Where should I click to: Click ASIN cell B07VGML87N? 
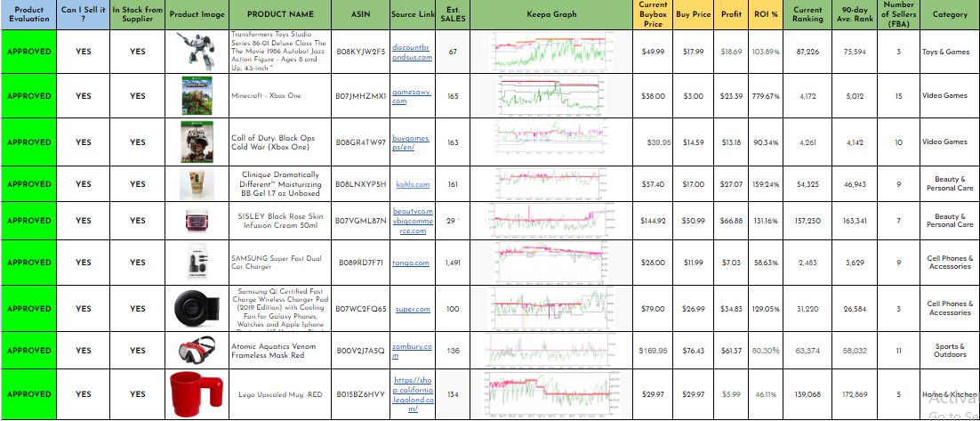[361, 221]
